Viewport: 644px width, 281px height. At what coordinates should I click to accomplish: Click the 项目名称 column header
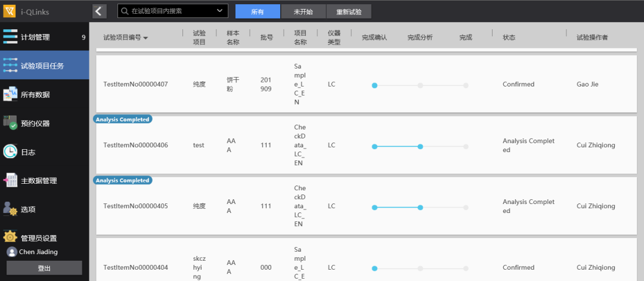300,38
